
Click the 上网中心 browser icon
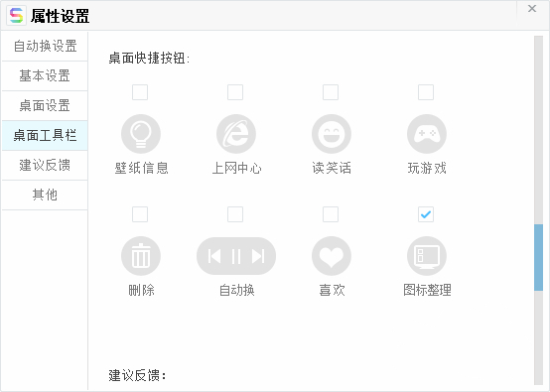point(236,134)
